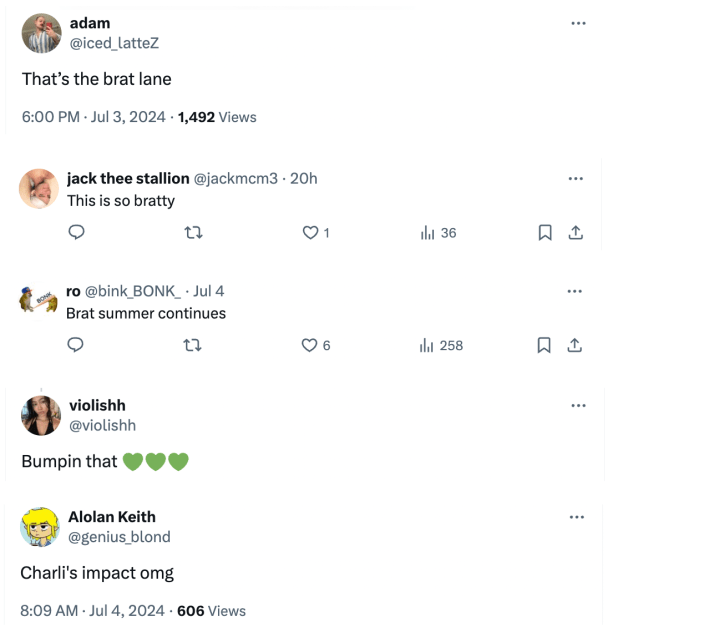Reply to jack thee stallion's tweet
The width and height of the screenshot is (709, 637).
[76, 233]
